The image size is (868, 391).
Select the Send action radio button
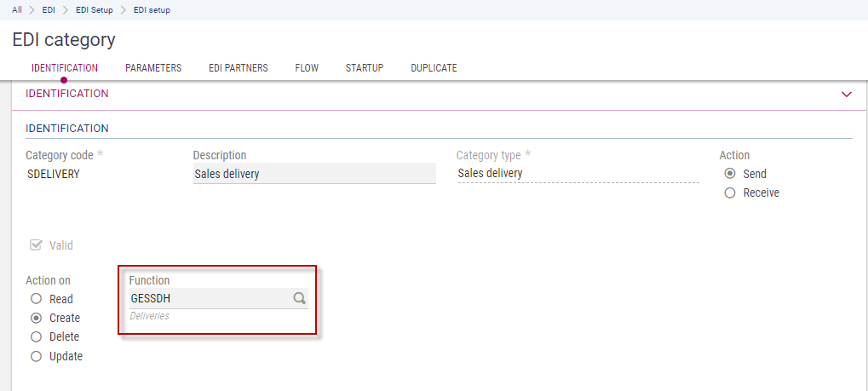[x=730, y=174]
